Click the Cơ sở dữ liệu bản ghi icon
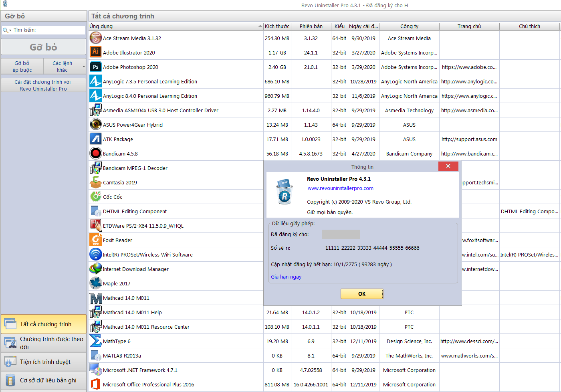Viewport: 561px width, 392px height. (x=10, y=380)
